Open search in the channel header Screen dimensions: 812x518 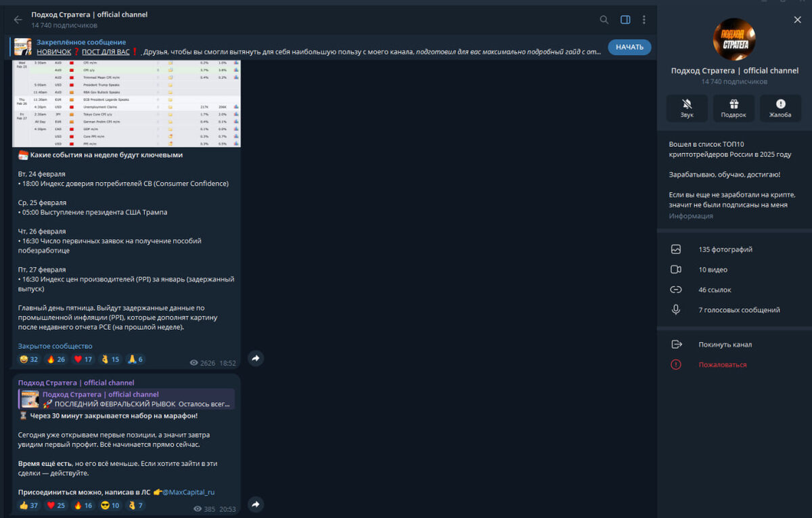click(604, 20)
